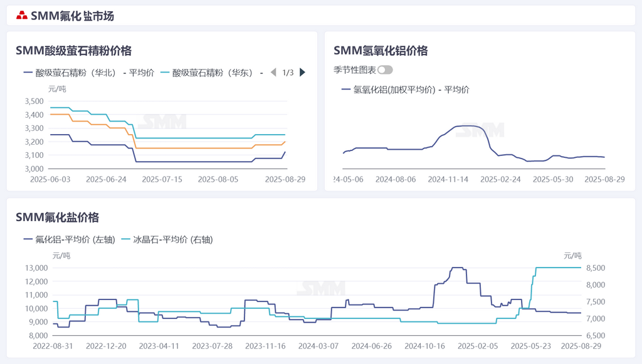Click the 2024-10-16 date label
Image resolution: width=642 pixels, height=364 pixels.
(424, 346)
